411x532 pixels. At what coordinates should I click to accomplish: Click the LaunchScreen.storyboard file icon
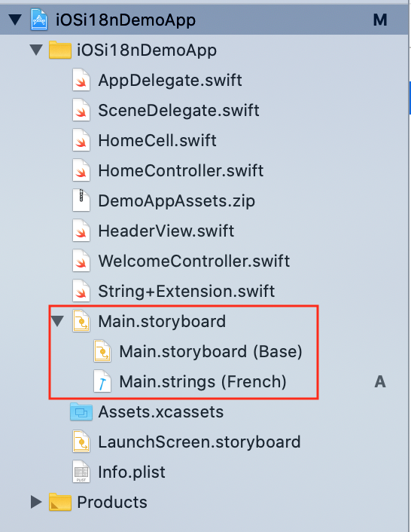81,442
